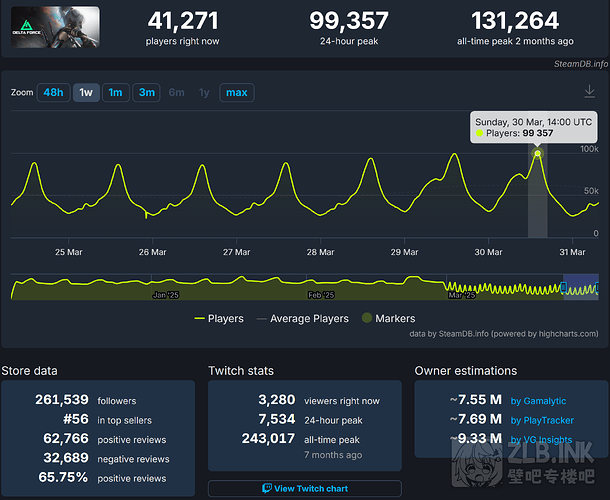Viewport: 610px width, 500px height.
Task: Click the 32,689 negative reviews value
Action: coord(66,458)
